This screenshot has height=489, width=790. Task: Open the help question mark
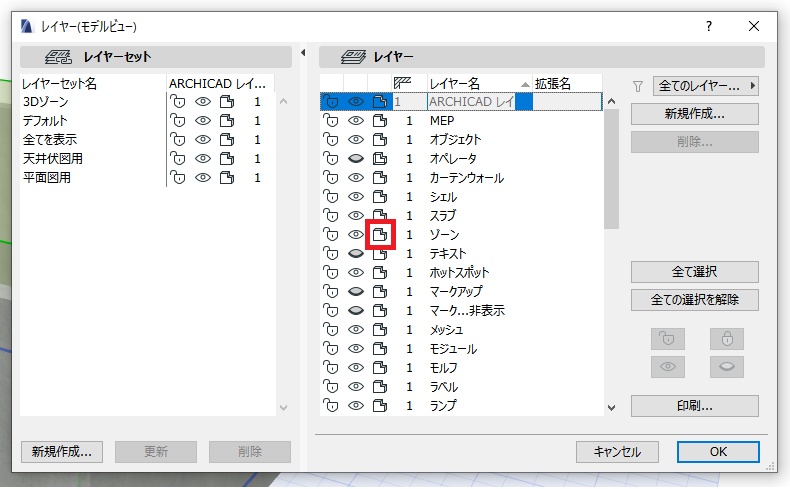(709, 26)
